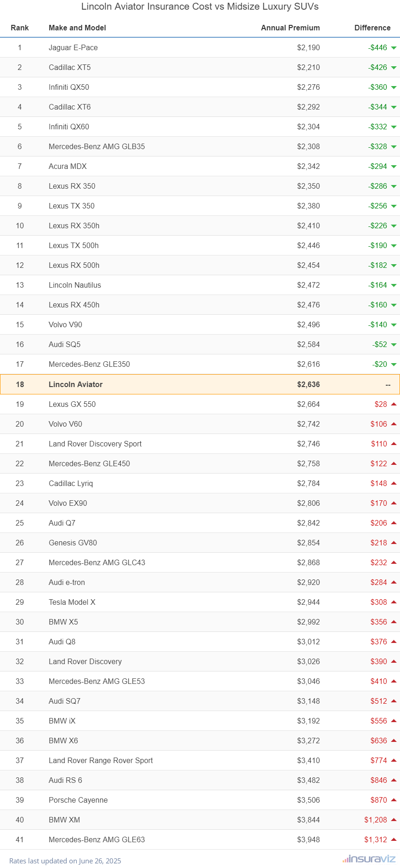Click red up arrow in Tesla Model X row
400x868 pixels.
[394, 602]
